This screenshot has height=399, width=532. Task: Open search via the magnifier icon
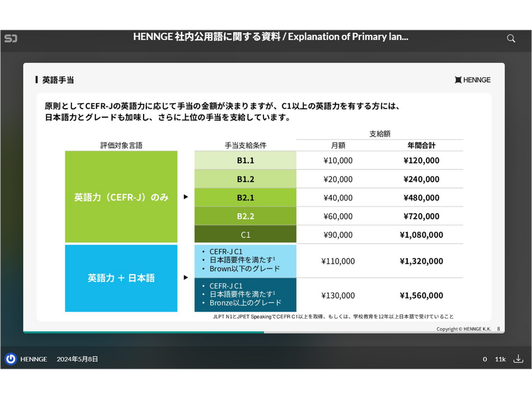pos(511,39)
